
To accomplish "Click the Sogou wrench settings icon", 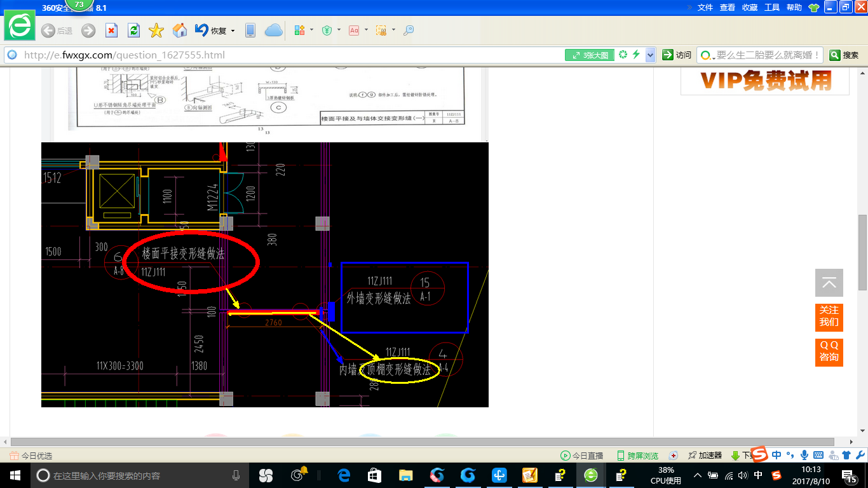I will [x=860, y=455].
